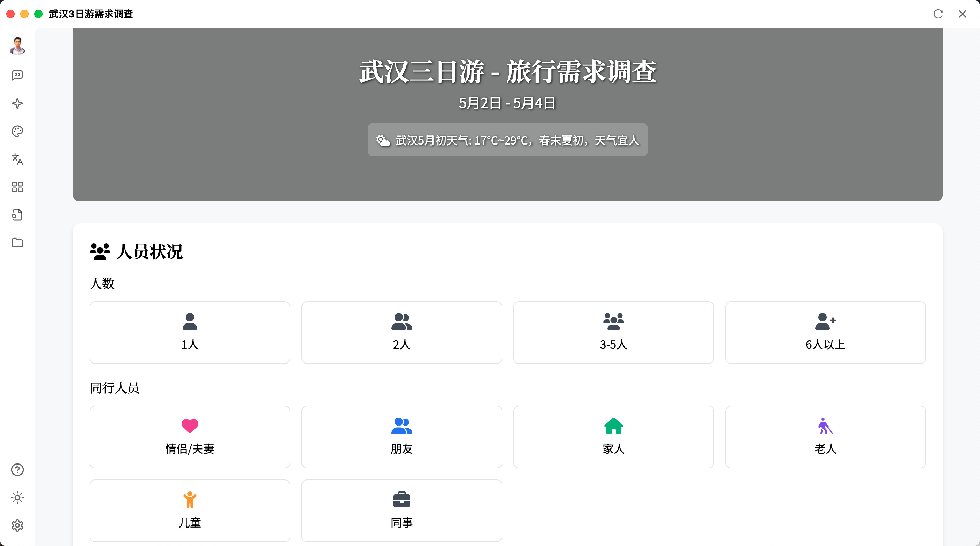Screen dimensions: 980x546
Task: Click the blue friends icon
Action: [402, 426]
